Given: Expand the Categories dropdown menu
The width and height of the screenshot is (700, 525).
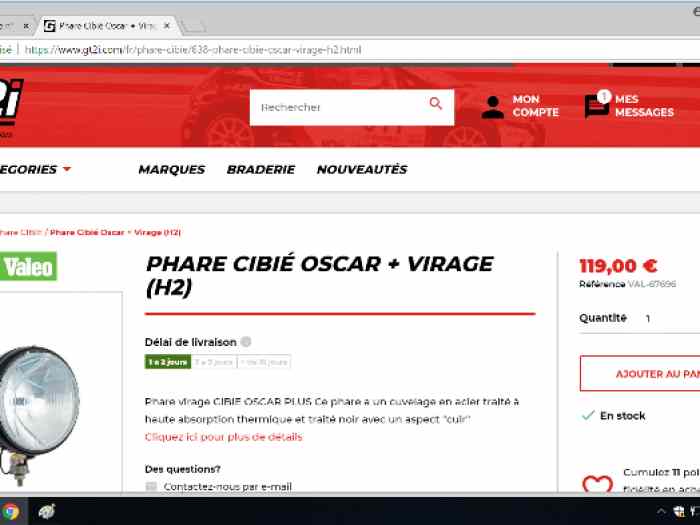Looking at the screenshot, I should (x=35, y=169).
